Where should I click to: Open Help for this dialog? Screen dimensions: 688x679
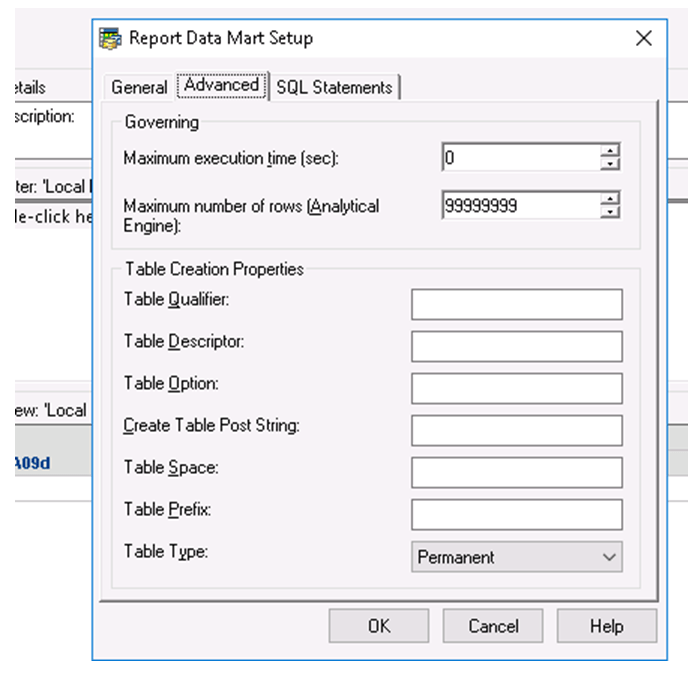point(607,625)
